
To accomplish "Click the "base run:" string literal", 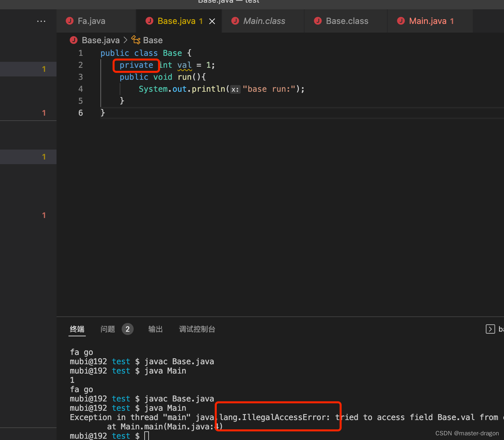I will click(269, 89).
